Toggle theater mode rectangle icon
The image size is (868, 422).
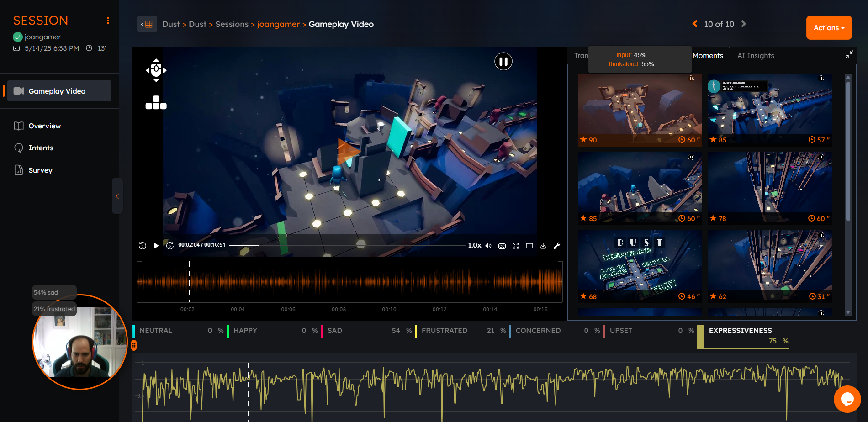point(529,246)
